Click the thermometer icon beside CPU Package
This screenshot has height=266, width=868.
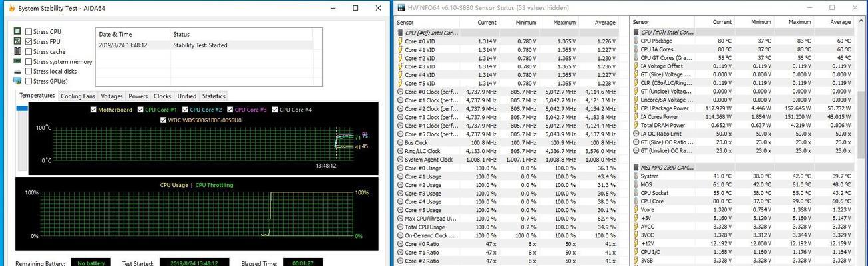pos(636,41)
